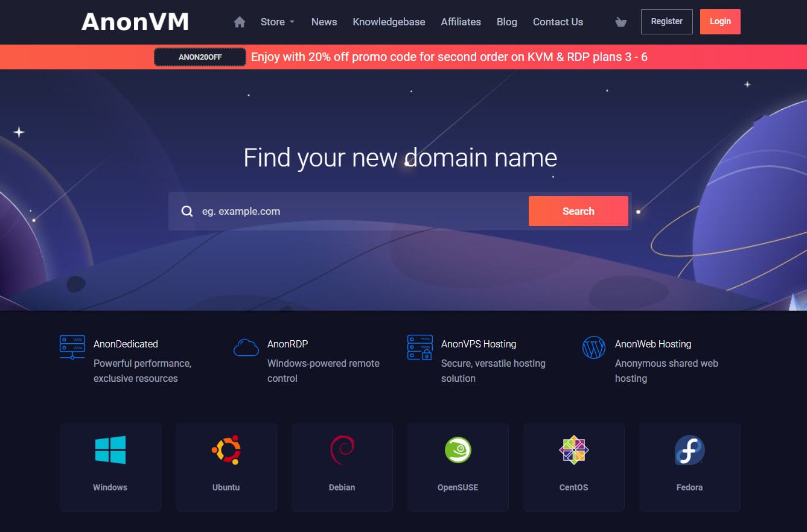This screenshot has height=532, width=807.
Task: Click the Register button
Action: point(667,22)
